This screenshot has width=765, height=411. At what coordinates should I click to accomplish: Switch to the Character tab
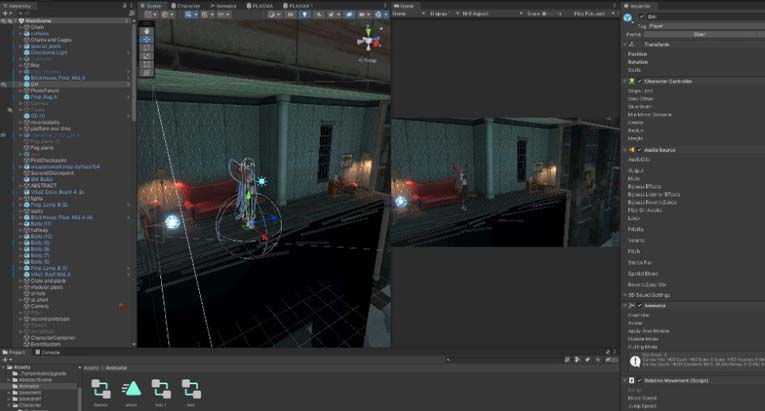point(185,6)
